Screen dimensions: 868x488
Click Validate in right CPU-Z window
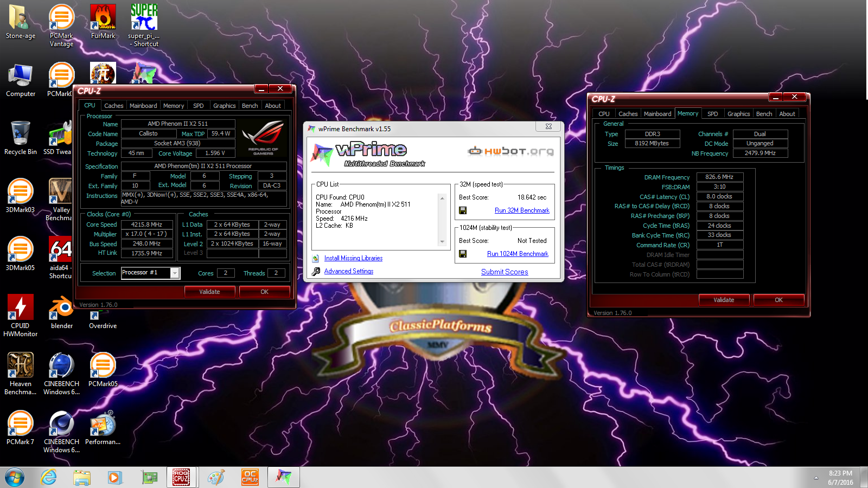tap(724, 300)
